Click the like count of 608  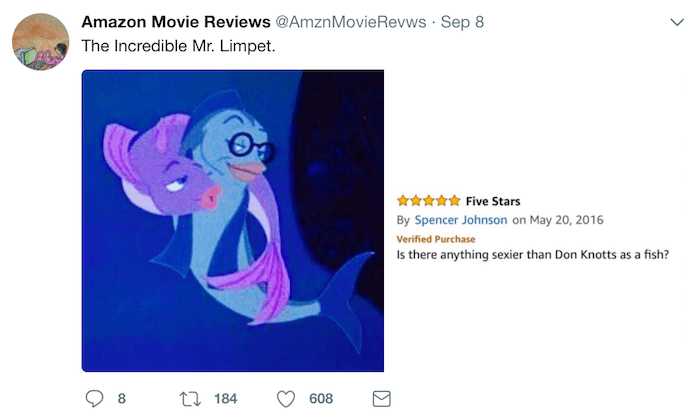pyautogui.click(x=321, y=398)
